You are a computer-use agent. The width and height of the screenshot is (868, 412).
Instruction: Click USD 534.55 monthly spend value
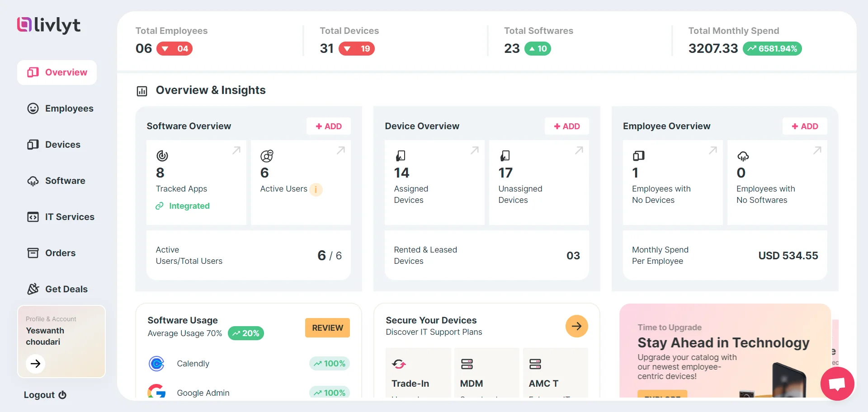coord(788,256)
